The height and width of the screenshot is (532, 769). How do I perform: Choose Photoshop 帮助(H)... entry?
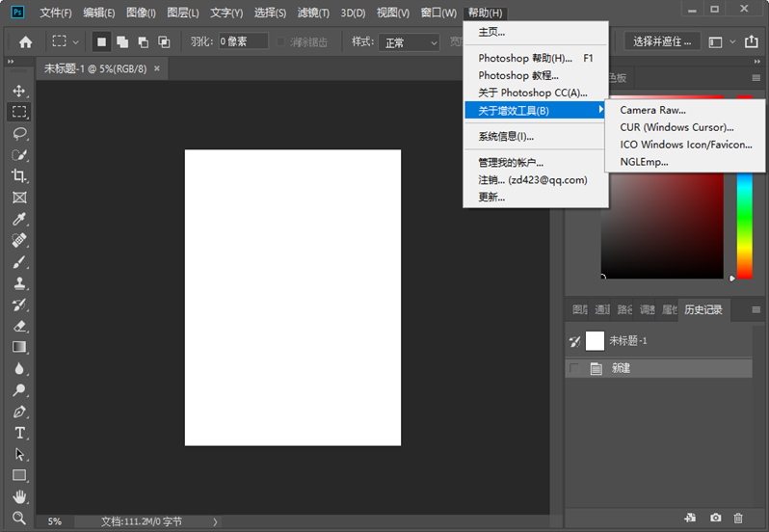pos(536,58)
